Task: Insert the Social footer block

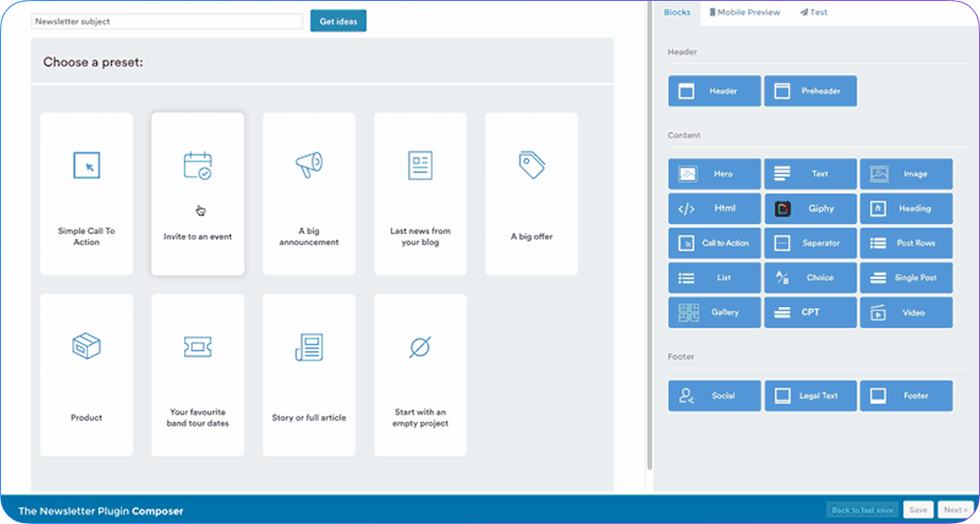Action: pos(714,396)
